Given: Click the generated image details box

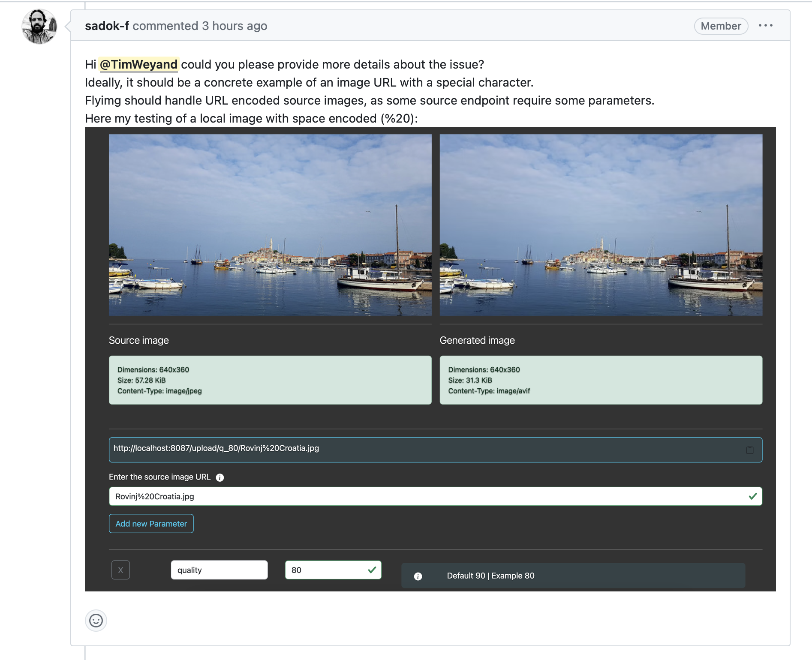Looking at the screenshot, I should click(x=601, y=380).
